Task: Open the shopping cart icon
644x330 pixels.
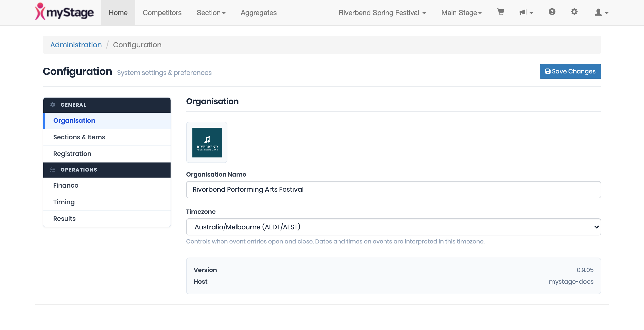Action: coord(501,12)
